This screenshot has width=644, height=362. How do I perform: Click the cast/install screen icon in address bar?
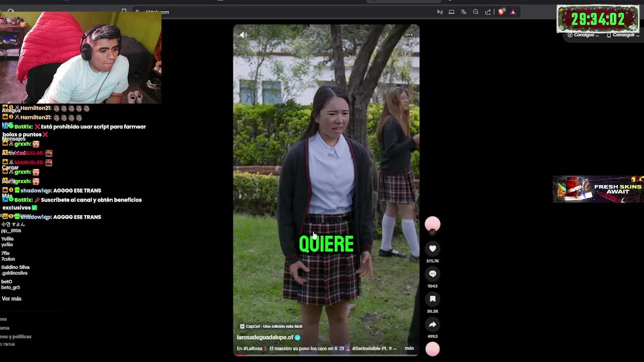(451, 12)
